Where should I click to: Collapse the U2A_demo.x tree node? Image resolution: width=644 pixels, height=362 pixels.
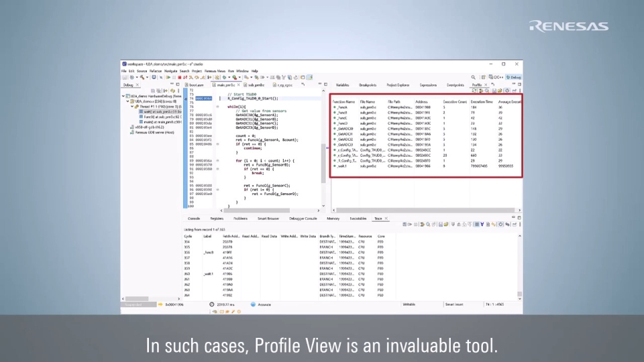[x=127, y=101]
